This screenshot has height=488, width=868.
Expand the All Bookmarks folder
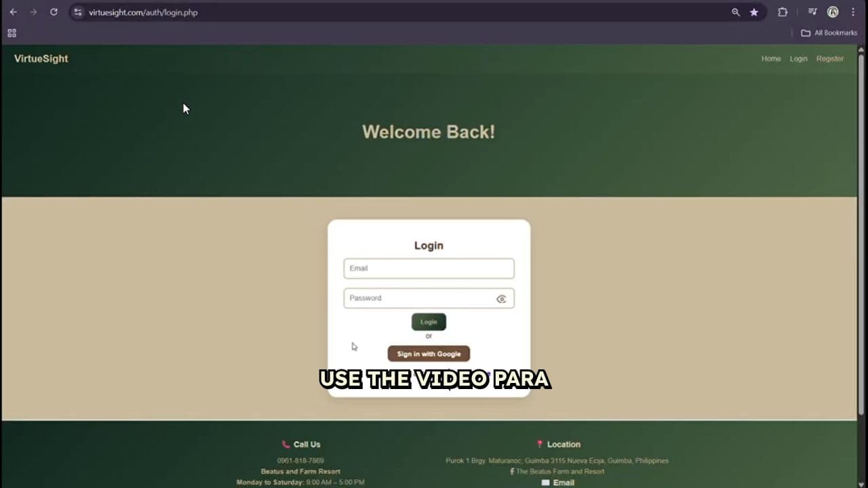tap(829, 33)
